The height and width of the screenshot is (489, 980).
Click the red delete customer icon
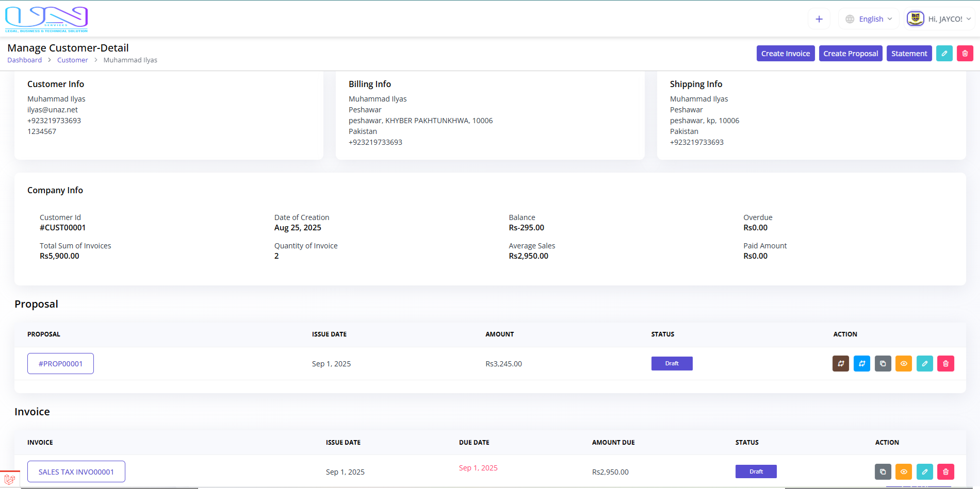coord(965,54)
